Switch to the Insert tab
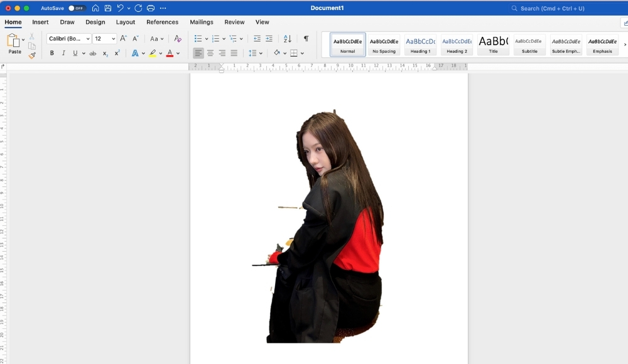Image resolution: width=628 pixels, height=364 pixels. point(40,22)
